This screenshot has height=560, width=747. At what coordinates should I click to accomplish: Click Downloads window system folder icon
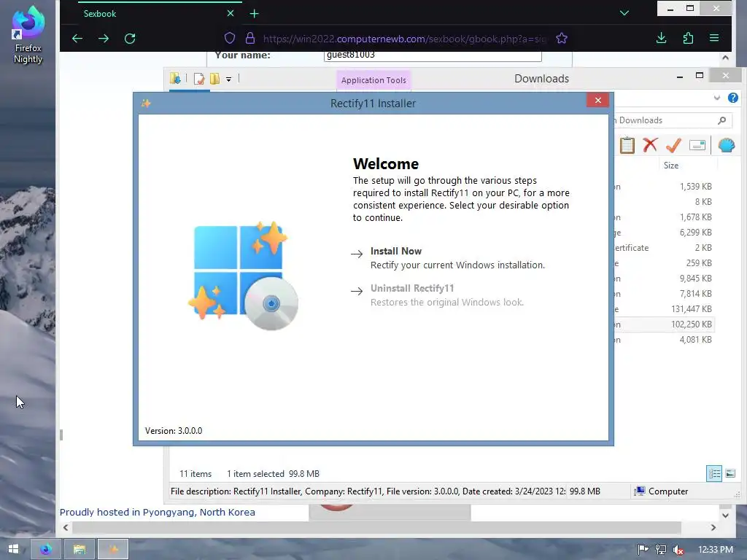(x=175, y=79)
